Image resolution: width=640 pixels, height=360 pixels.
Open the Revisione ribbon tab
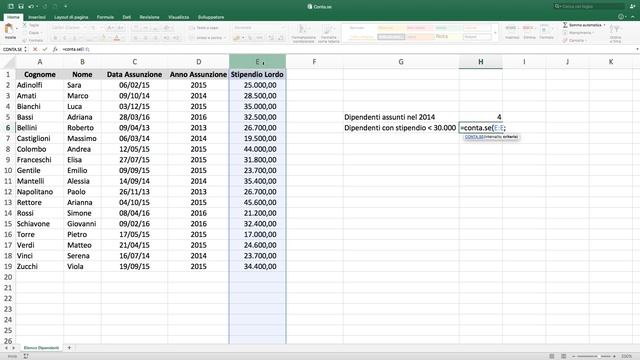149,17
